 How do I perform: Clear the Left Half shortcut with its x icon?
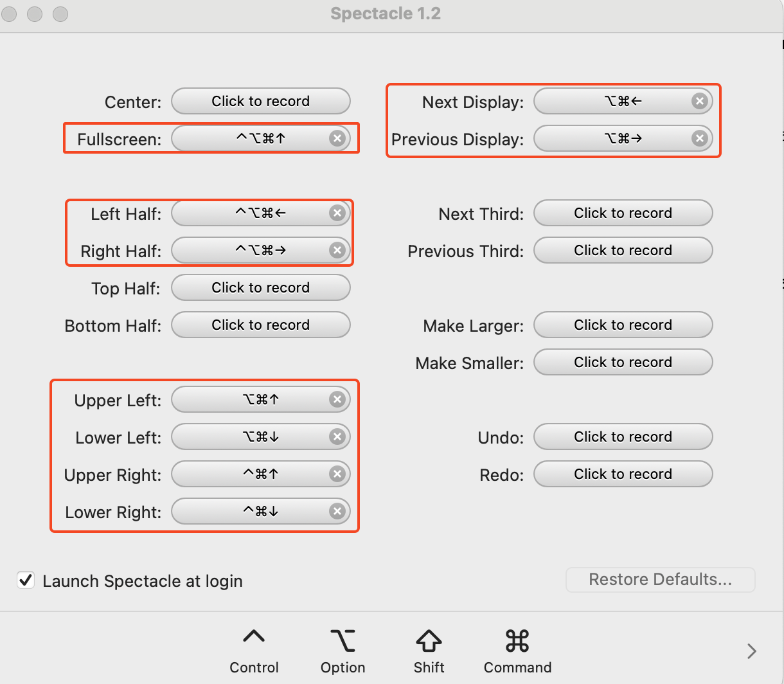[337, 213]
